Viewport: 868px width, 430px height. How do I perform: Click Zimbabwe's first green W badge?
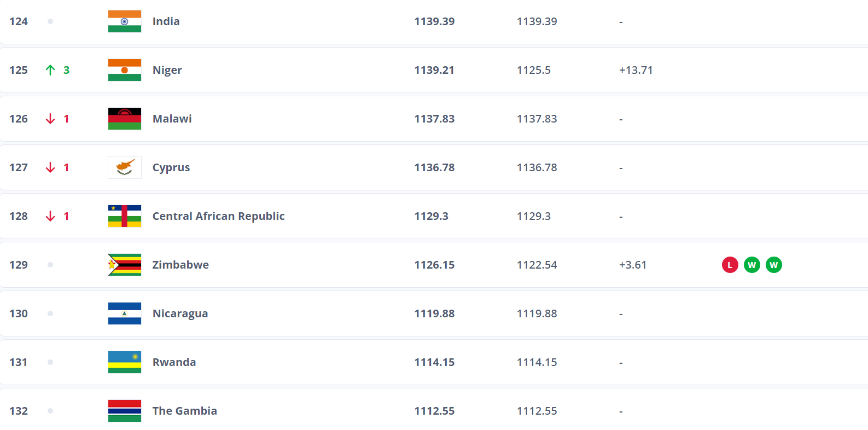[x=752, y=265]
